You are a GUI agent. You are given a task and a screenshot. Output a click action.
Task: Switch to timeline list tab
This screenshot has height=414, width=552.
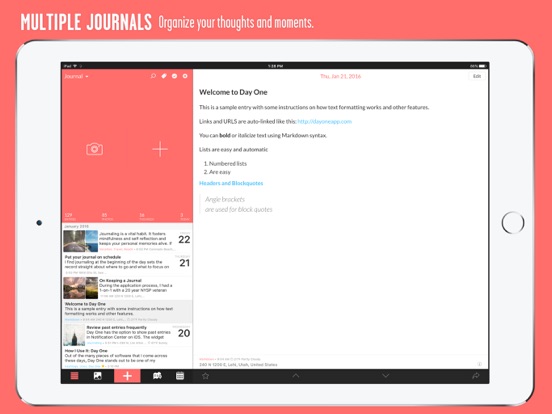(74, 376)
